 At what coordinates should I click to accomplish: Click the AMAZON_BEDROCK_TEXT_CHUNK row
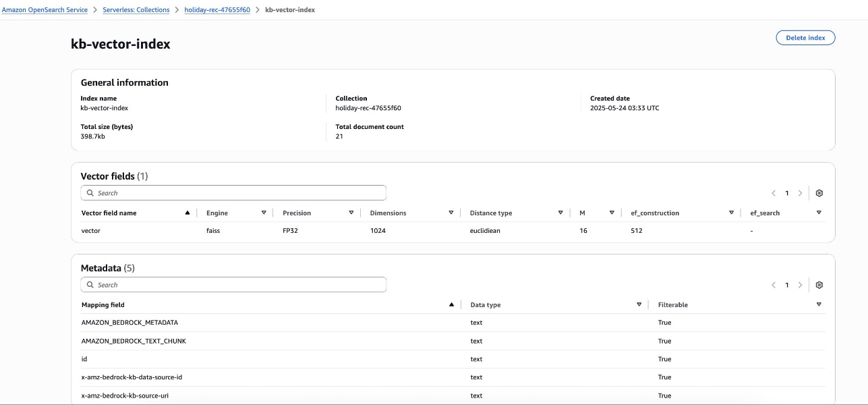(453, 341)
